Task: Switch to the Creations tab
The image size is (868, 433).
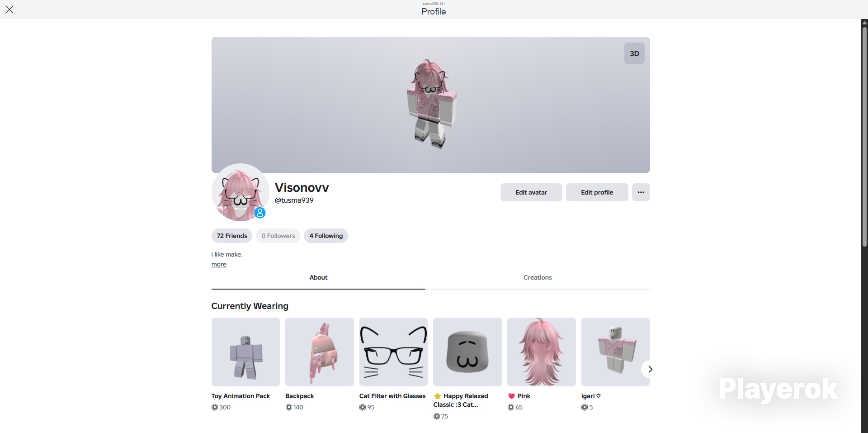Action: pos(538,278)
